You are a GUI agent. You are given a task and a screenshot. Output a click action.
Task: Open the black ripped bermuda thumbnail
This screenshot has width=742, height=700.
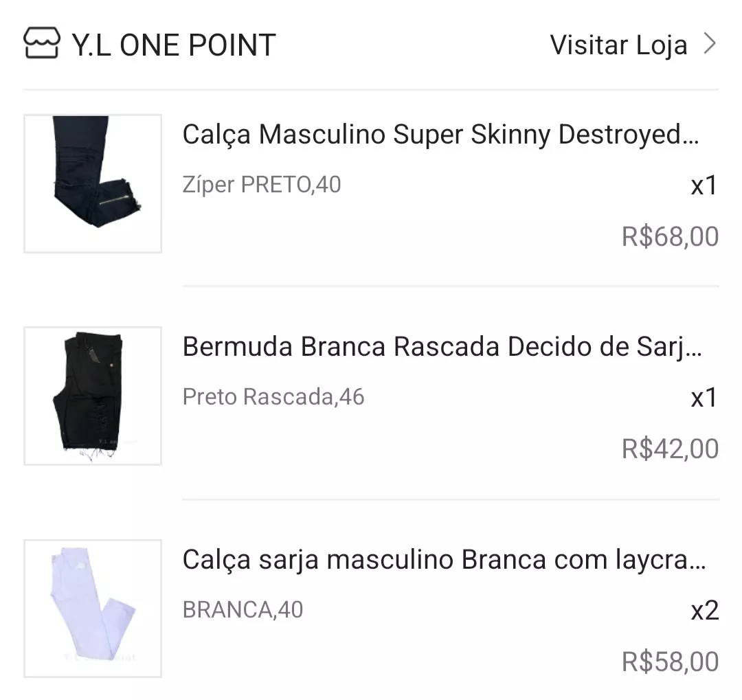tap(93, 396)
